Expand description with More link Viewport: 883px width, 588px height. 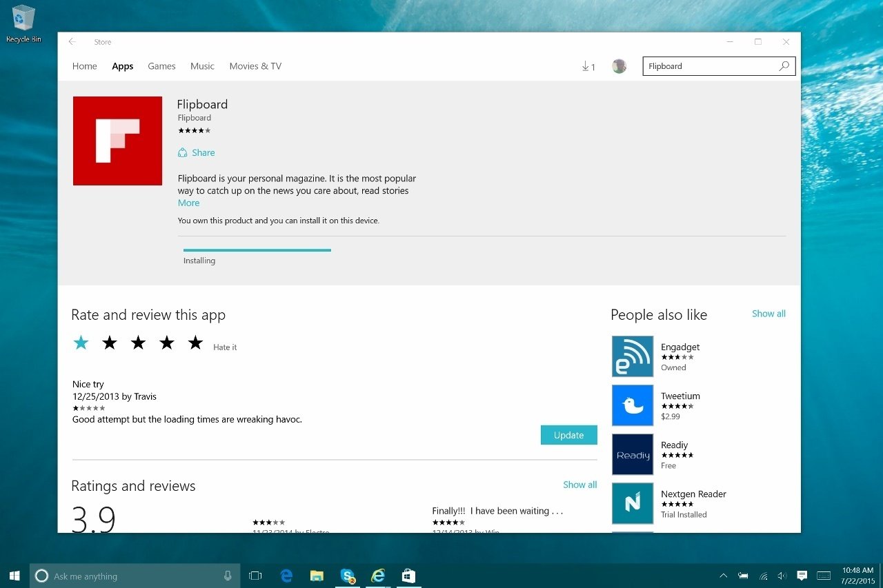(188, 203)
